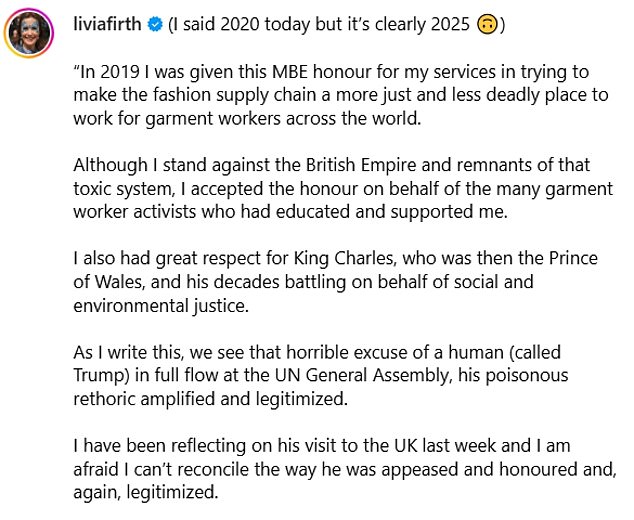This screenshot has height=520, width=634.
Task: Open the liviafirth username link
Action: (110, 24)
